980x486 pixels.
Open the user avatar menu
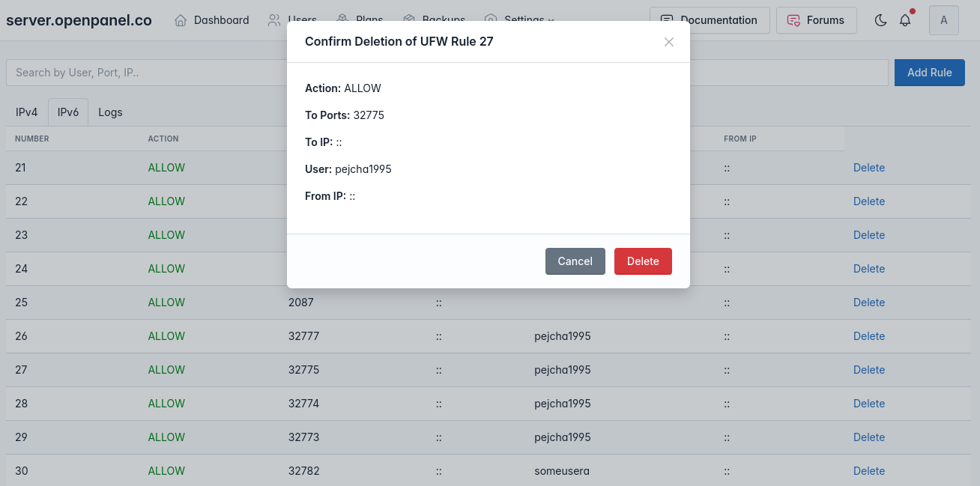[943, 20]
